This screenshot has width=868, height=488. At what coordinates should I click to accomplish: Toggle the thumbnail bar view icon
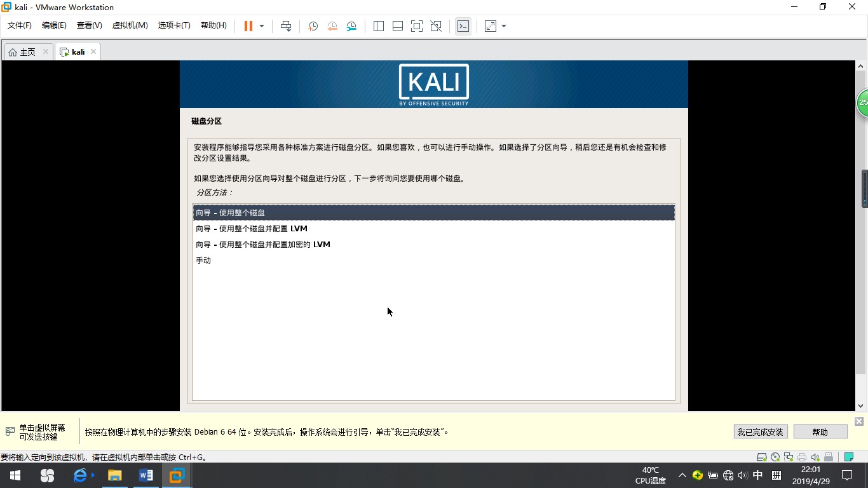click(398, 26)
